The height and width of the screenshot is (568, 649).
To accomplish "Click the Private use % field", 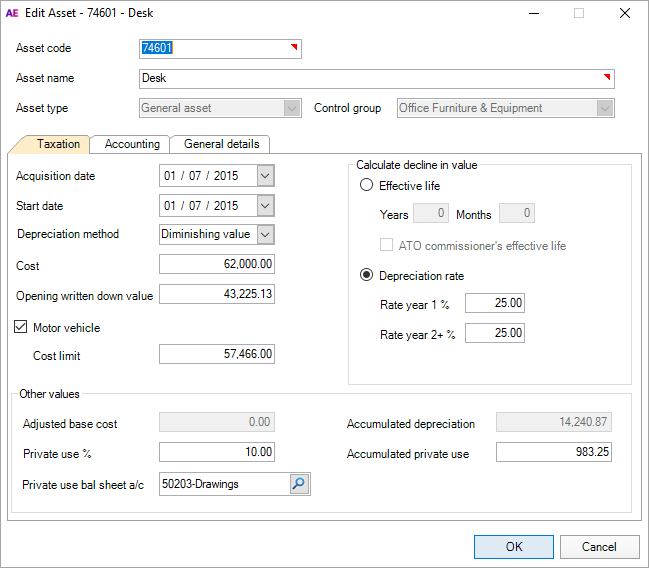I will 217,452.
